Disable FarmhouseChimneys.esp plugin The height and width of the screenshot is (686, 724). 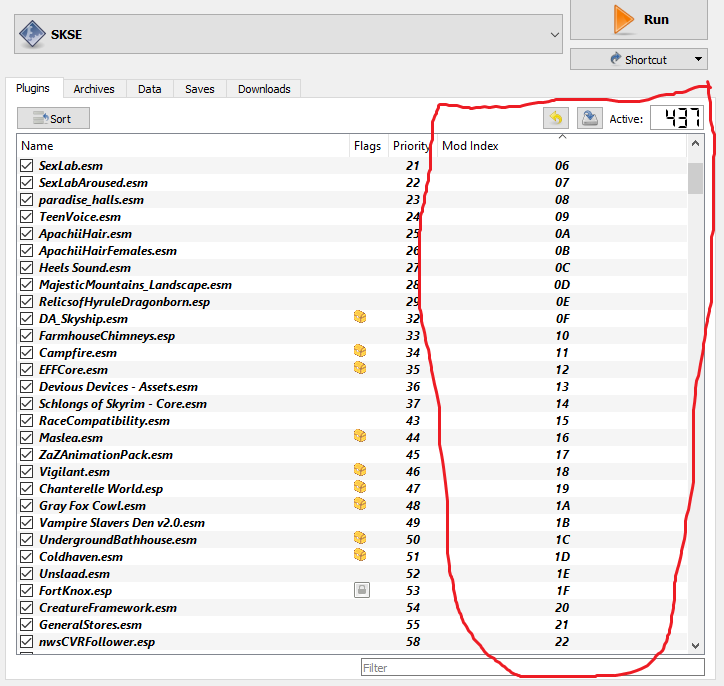click(27, 336)
